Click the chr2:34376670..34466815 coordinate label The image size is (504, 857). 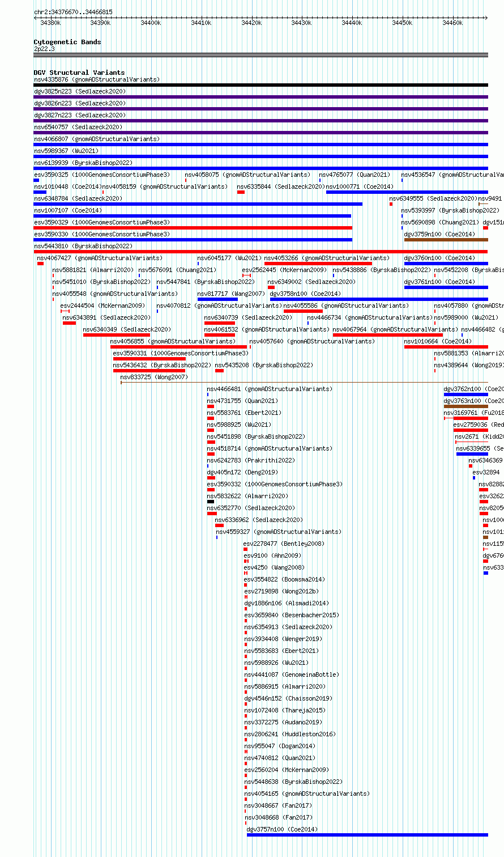click(74, 12)
